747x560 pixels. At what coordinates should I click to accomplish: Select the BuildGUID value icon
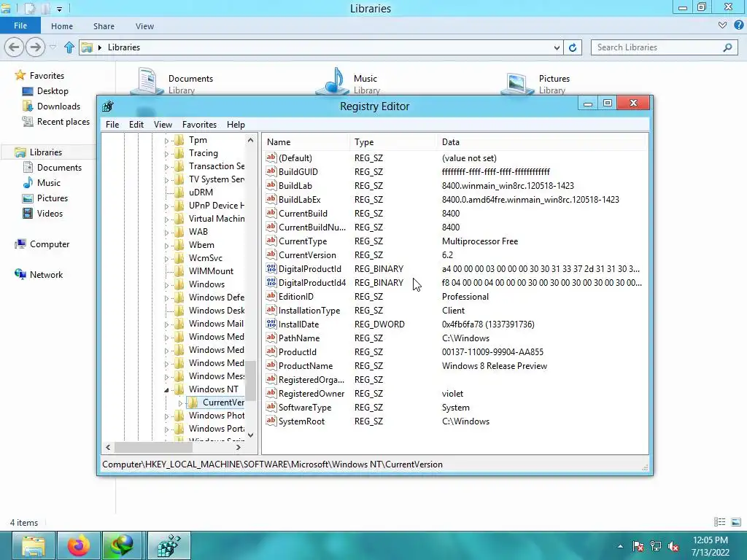pos(271,171)
